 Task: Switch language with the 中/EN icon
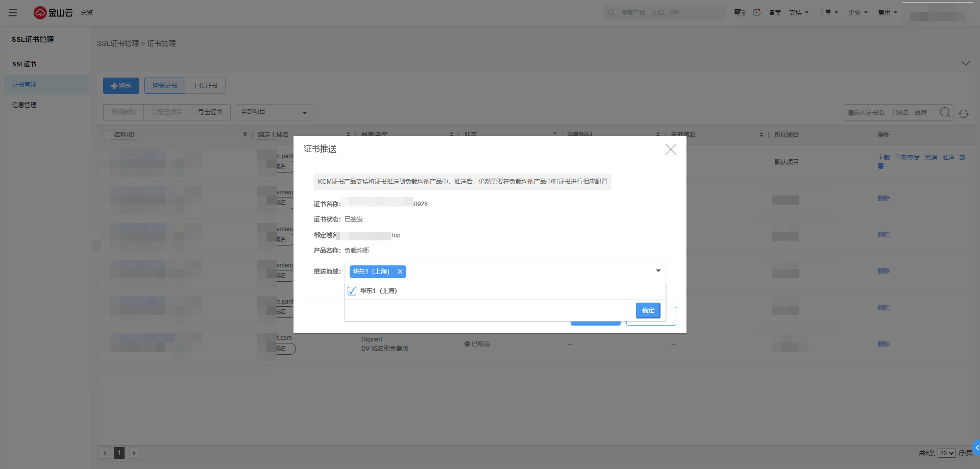(x=739, y=12)
